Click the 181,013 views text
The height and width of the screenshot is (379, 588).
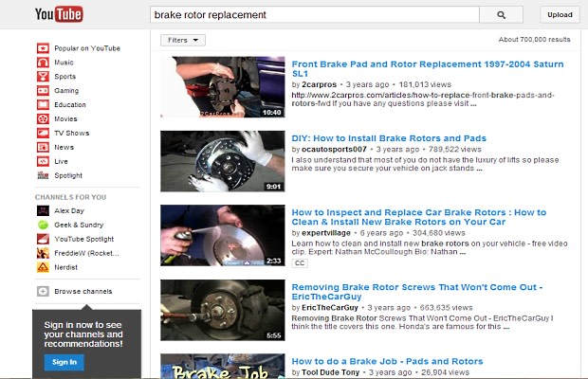[425, 84]
